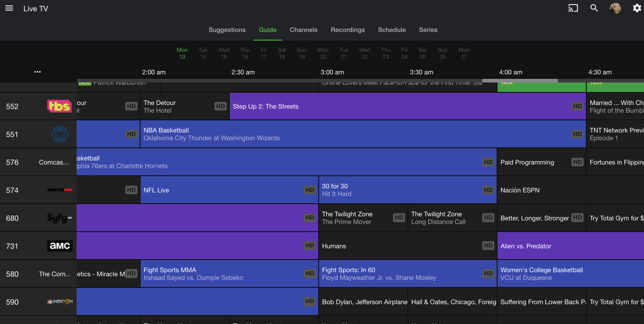644x324 pixels.
Task: Select Sun 26 in the date strip
Action: (x=443, y=53)
